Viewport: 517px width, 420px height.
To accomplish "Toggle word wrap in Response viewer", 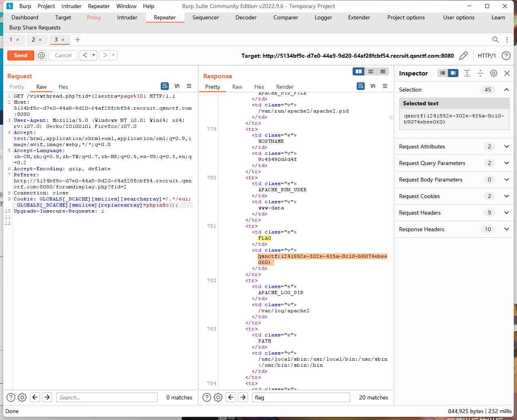I will [361, 86].
